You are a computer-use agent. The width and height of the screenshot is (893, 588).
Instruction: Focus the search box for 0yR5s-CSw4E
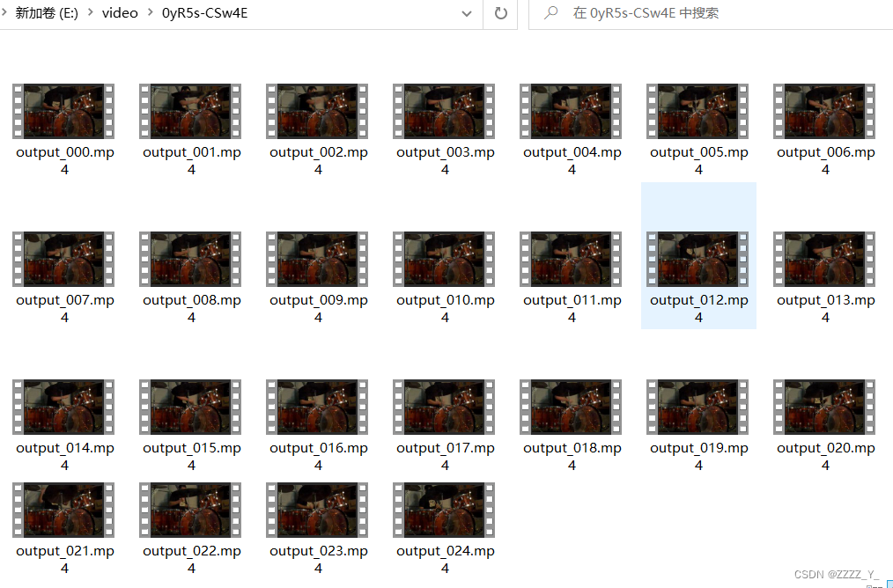[x=711, y=14]
